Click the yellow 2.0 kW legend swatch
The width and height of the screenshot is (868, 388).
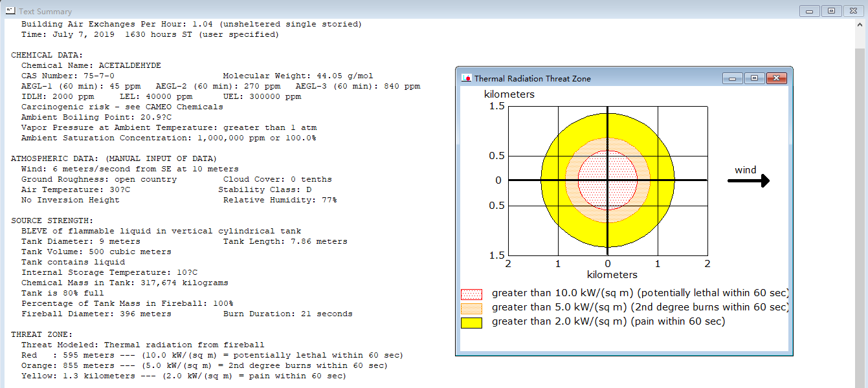[471, 323]
